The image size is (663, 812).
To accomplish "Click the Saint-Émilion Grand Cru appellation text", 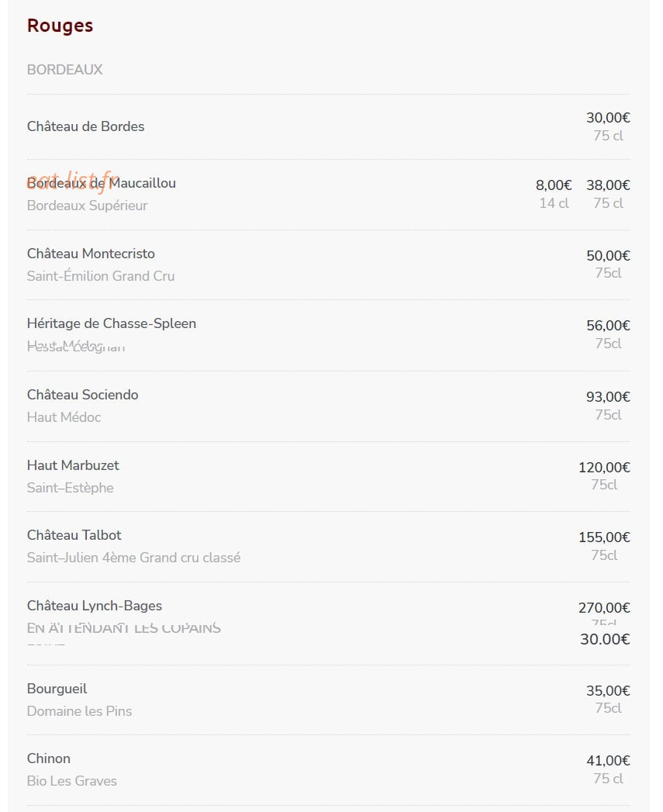I will (101, 276).
